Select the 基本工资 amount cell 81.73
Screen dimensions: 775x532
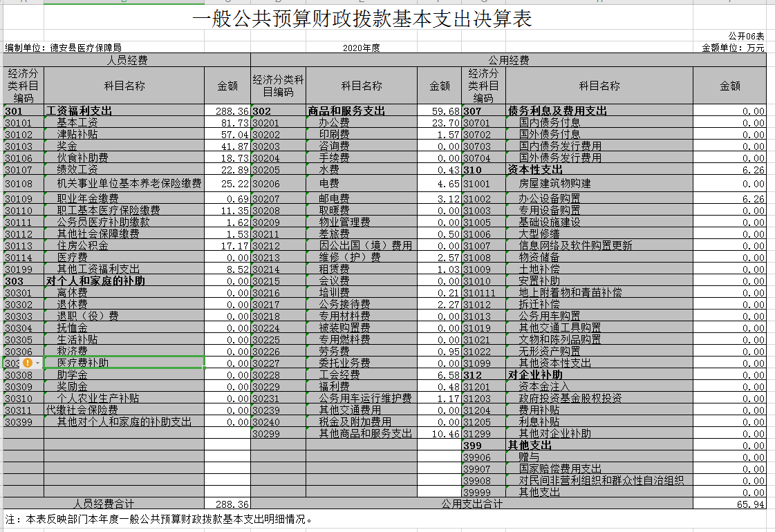click(227, 122)
